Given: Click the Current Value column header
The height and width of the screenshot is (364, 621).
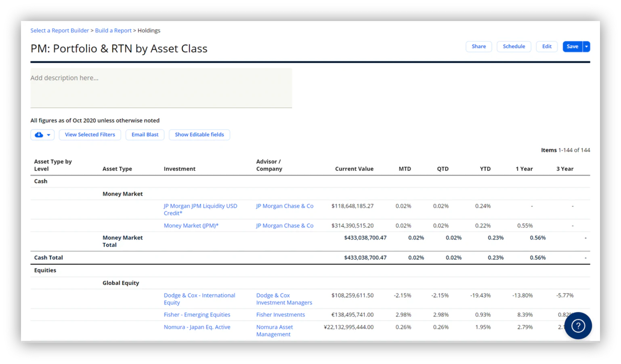Looking at the screenshot, I should click(x=354, y=169).
